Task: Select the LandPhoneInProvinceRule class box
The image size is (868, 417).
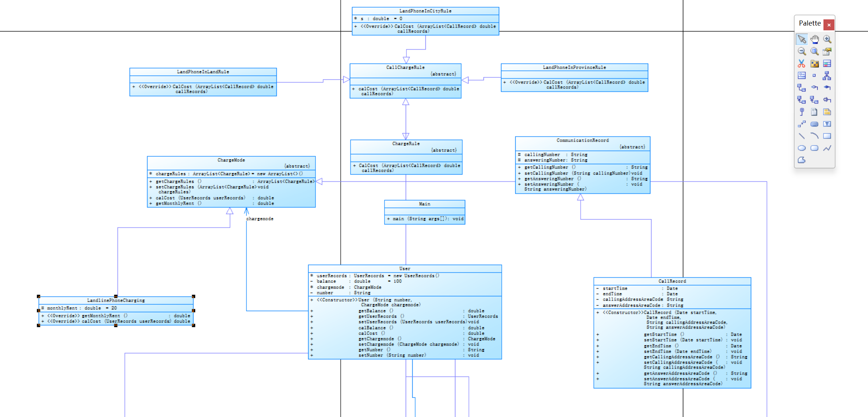Action: [x=574, y=68]
